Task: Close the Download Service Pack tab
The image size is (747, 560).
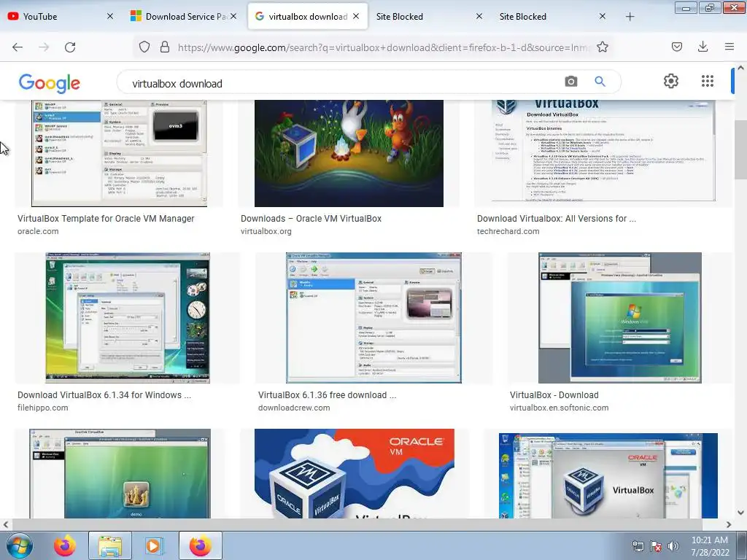Action: (233, 16)
